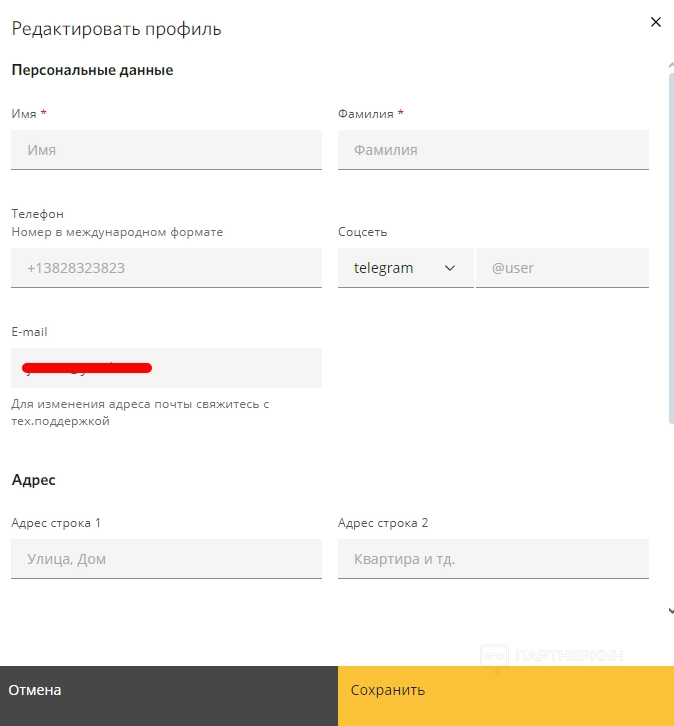The width and height of the screenshot is (674, 726).
Task: Click the Телефон number input field
Action: (x=166, y=268)
